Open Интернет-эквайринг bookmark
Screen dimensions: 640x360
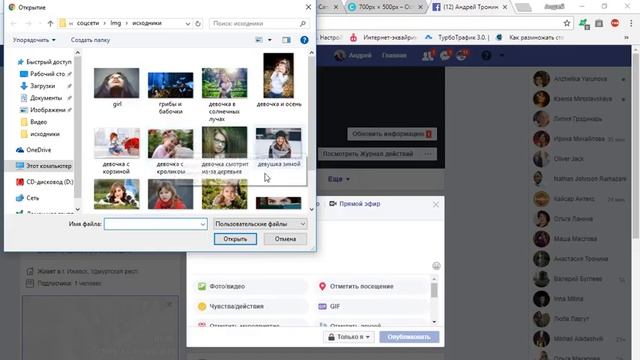click(383, 38)
